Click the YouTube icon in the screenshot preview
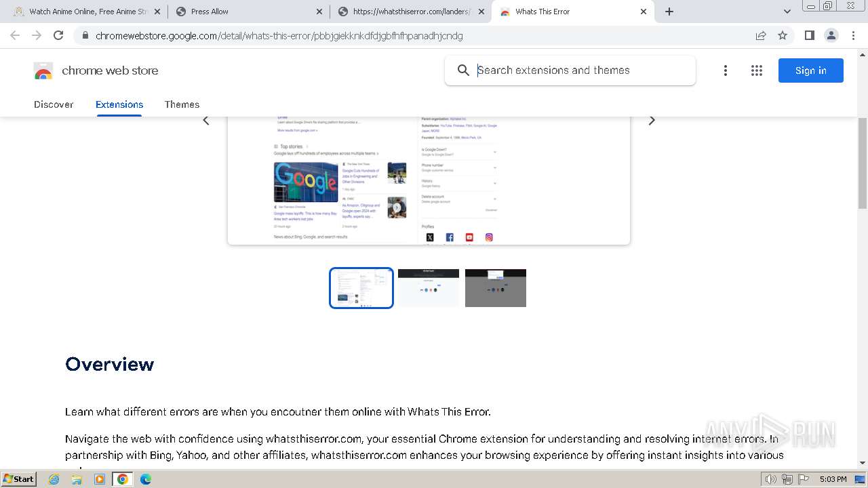Viewport: 868px width, 488px height. 469,237
